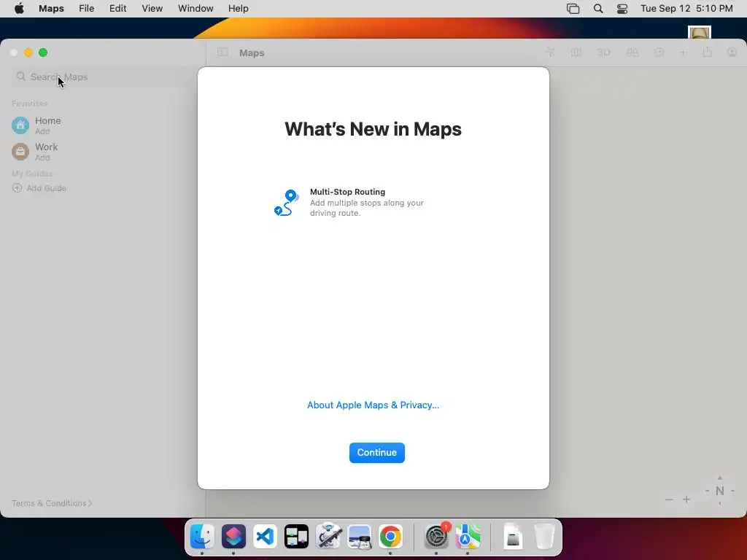Open the Apple menu
Viewport: 747px width, 560px height.
(19, 9)
